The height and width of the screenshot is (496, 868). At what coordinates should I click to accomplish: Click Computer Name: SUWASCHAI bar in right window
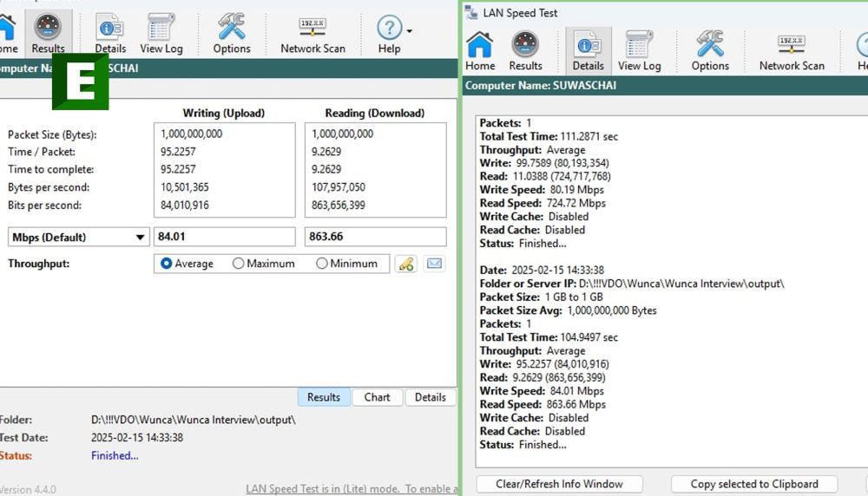point(665,86)
